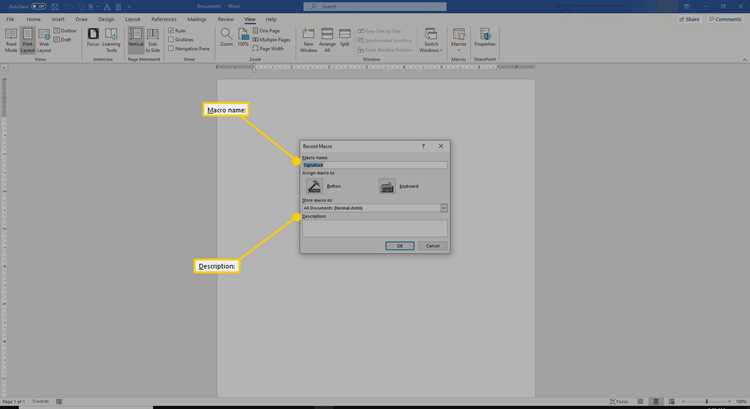The width and height of the screenshot is (750, 409).
Task: Enable the Navigation Pane checkbox
Action: click(171, 48)
